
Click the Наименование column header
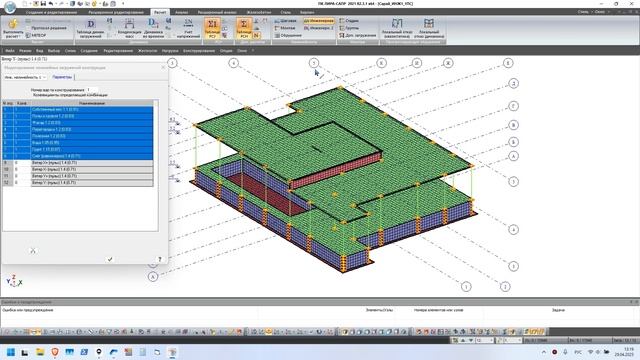[x=92, y=103]
